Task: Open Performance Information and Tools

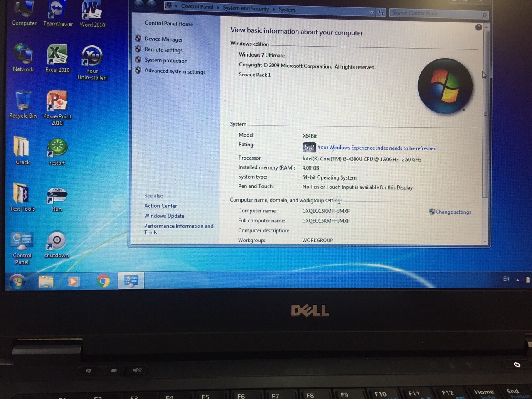Action: [x=179, y=229]
